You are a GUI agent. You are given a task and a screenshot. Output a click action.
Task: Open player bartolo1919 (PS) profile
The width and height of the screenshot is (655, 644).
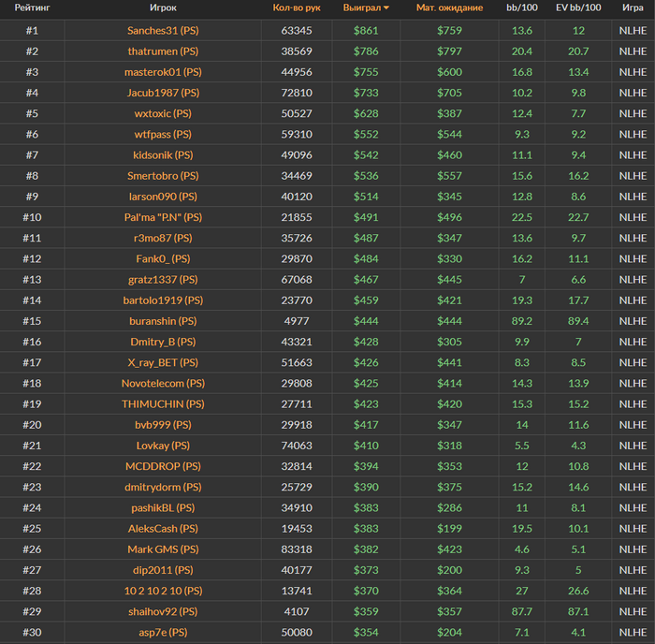163,300
